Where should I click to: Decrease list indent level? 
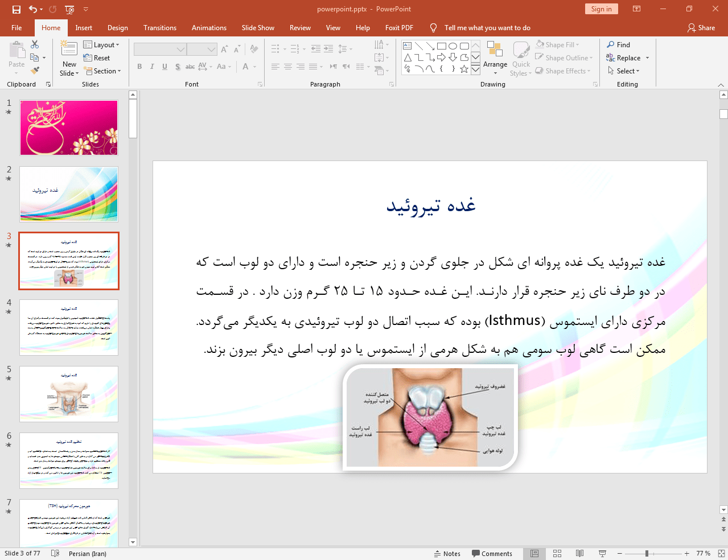click(316, 49)
